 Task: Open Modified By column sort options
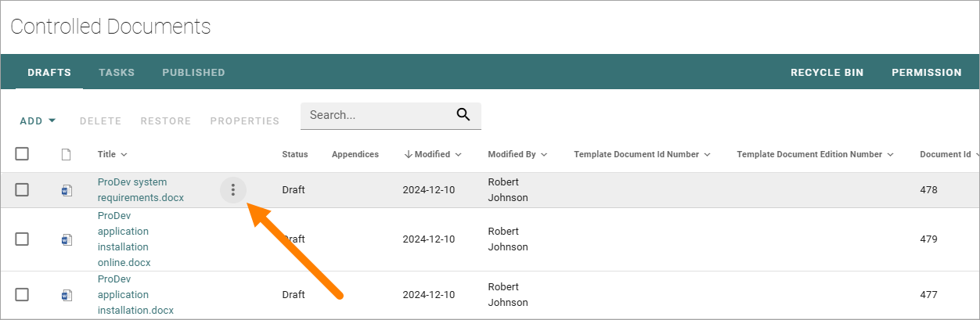543,155
